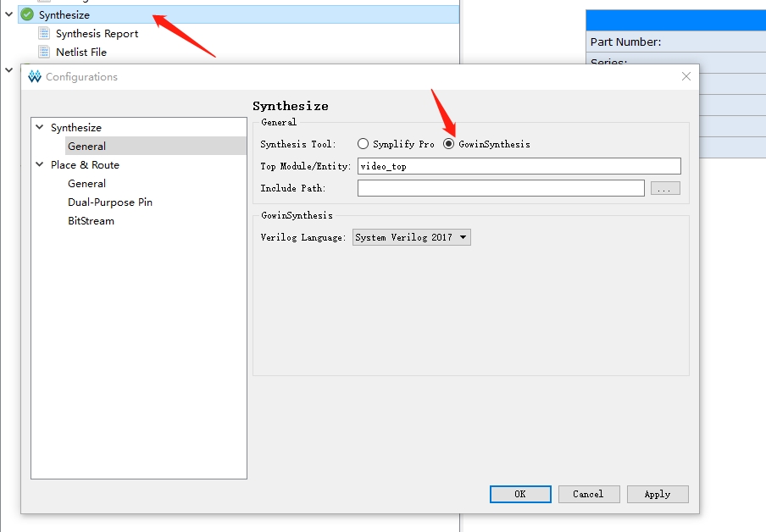
Task: Click the Synthesis Report document icon
Action: click(44, 33)
